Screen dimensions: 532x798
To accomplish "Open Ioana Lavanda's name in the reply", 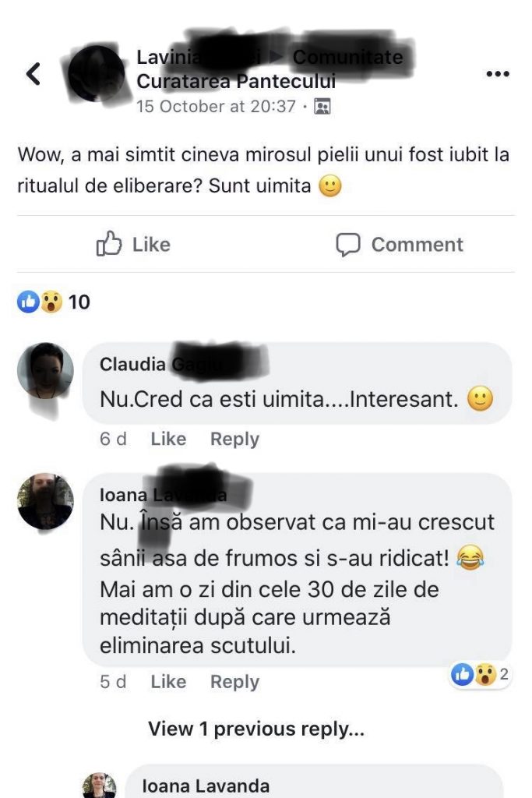I will (x=206, y=786).
